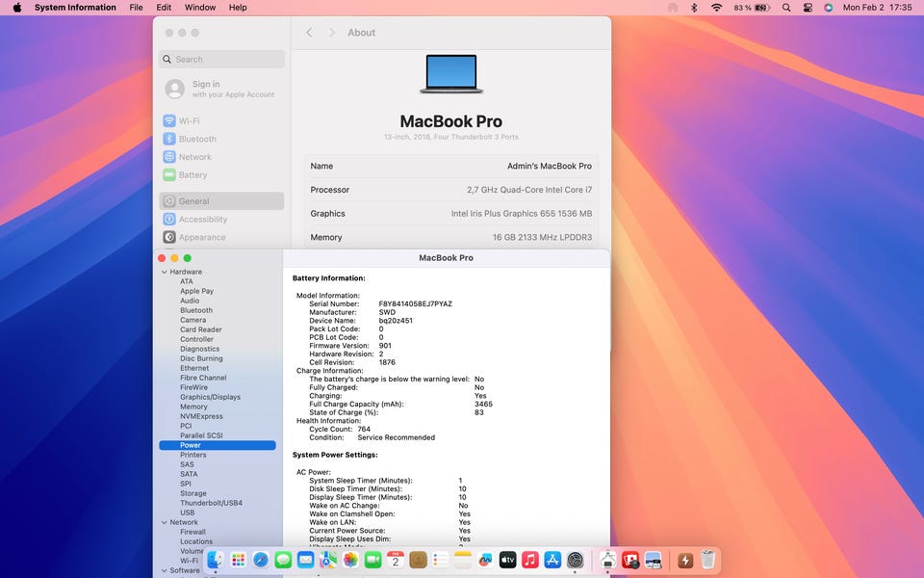Collapse the Hardware tree section
The image size is (924, 578).
pos(163,272)
